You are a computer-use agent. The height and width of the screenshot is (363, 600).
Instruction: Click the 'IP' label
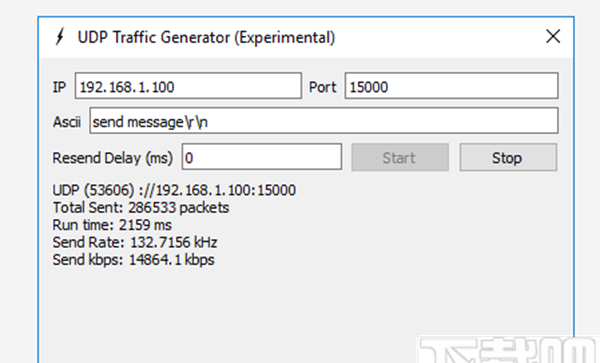[59, 87]
